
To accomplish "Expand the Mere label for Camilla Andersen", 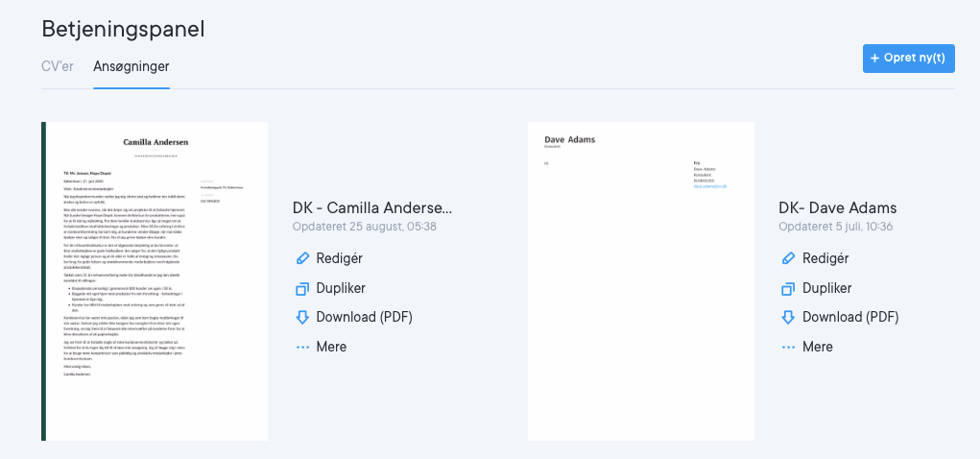I will click(331, 347).
